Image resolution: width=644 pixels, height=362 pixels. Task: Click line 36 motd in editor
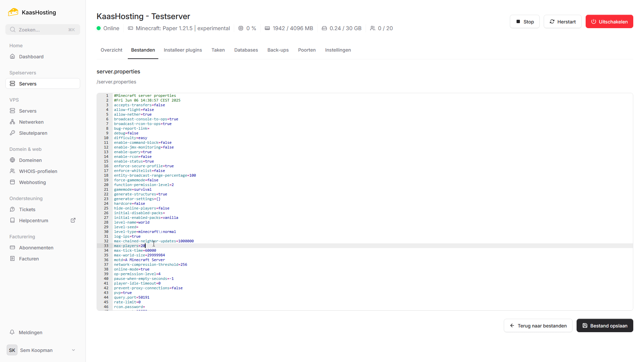pos(140,260)
